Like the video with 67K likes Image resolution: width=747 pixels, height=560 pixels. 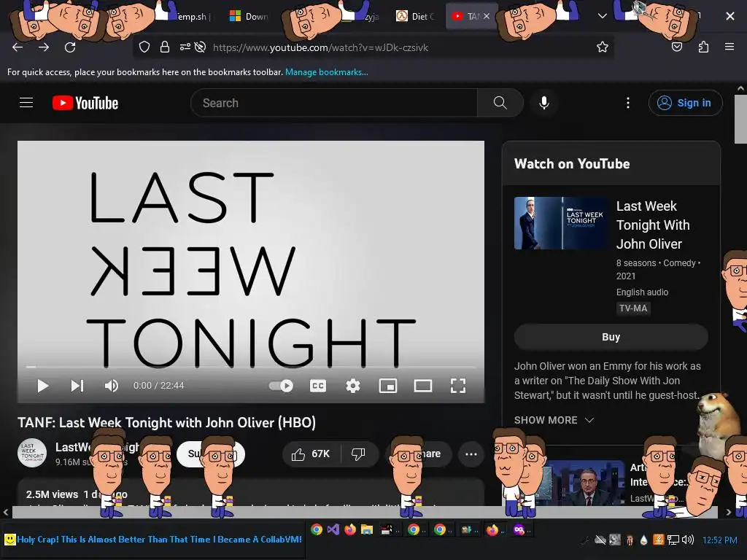(311, 454)
